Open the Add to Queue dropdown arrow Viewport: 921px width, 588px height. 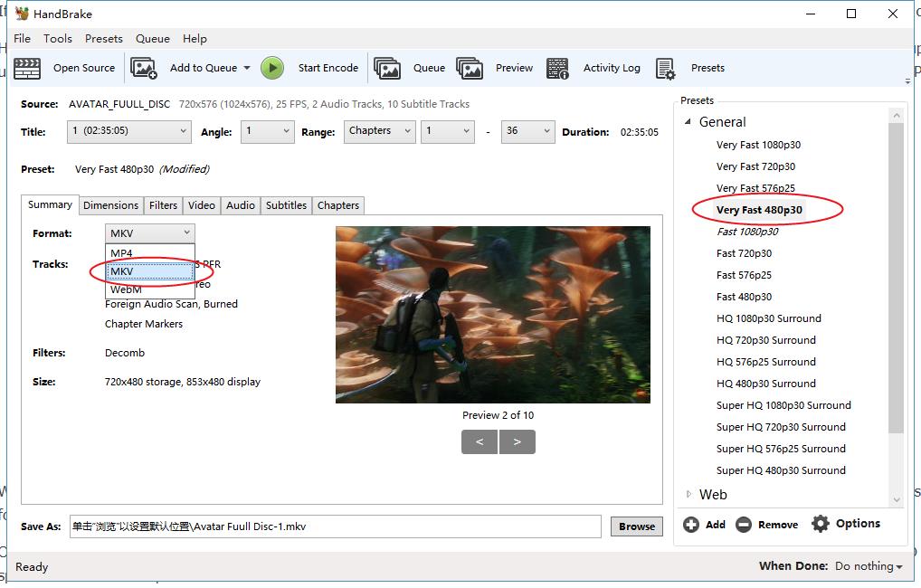coord(247,68)
